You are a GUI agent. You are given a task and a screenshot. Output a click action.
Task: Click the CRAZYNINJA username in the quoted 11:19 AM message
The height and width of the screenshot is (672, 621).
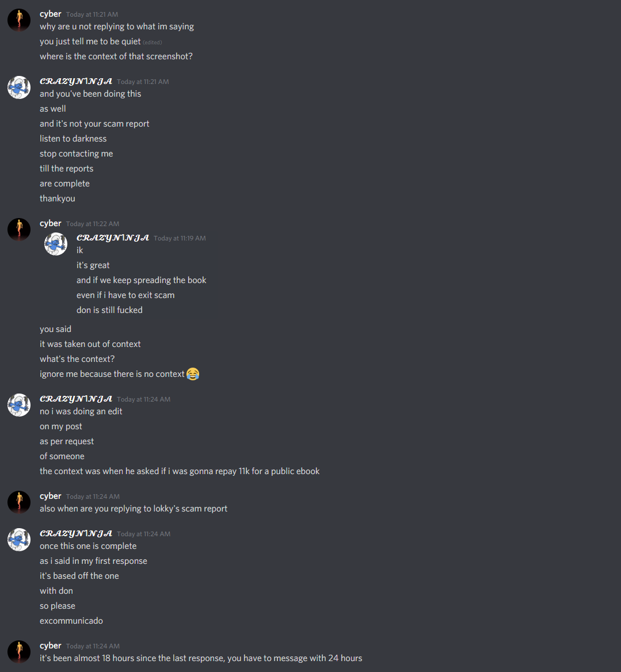(113, 238)
